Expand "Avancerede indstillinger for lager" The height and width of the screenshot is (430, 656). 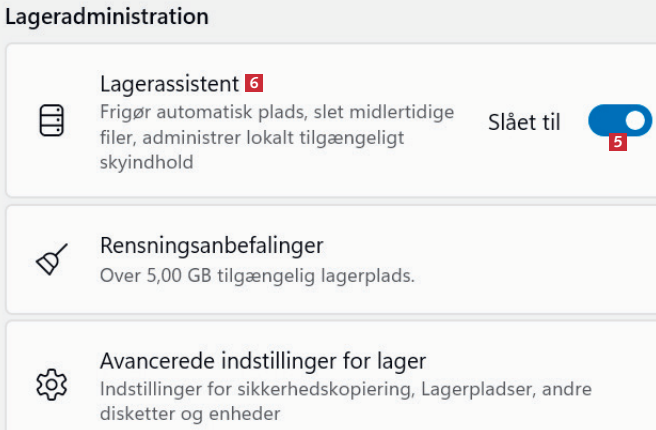[x=263, y=360]
